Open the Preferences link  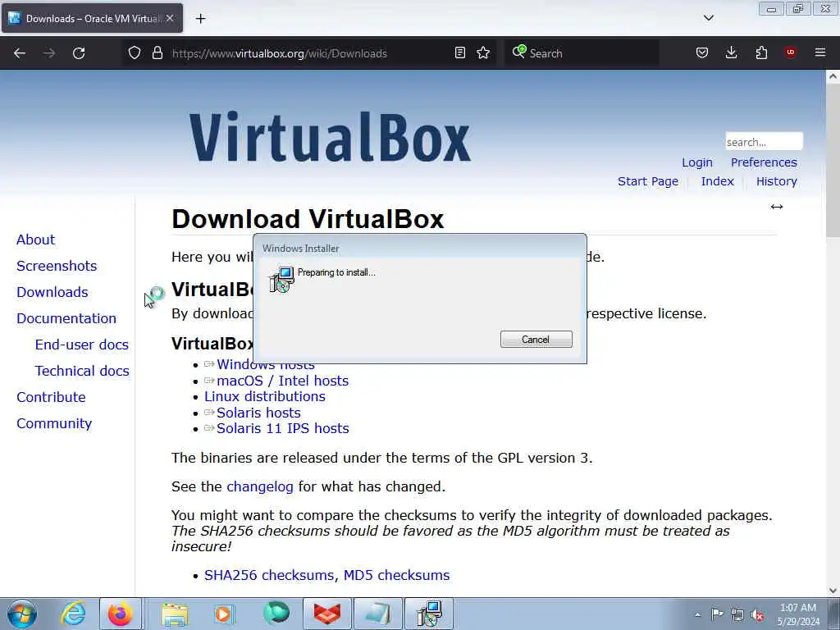click(x=764, y=162)
